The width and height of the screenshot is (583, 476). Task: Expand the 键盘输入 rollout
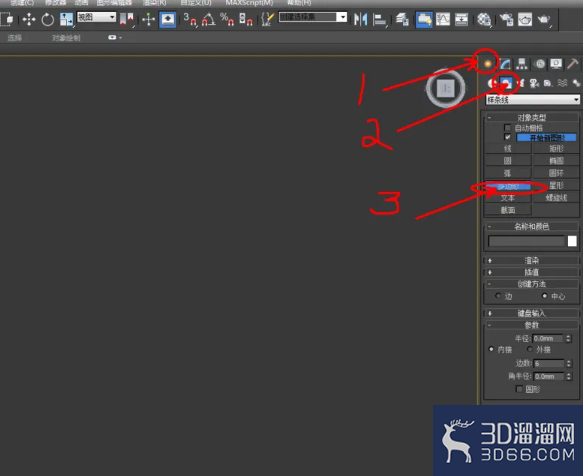pyautogui.click(x=531, y=313)
